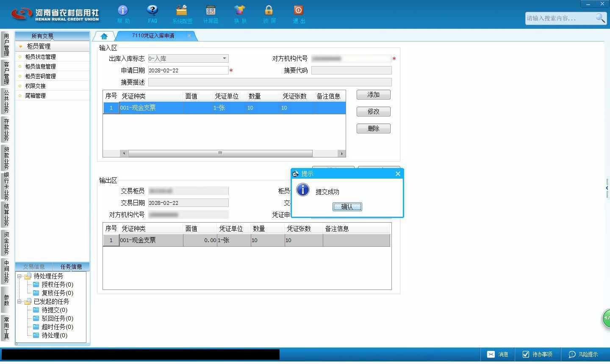This screenshot has width=610, height=364.
Task: Close the 提示 dialog with X
Action: (x=398, y=174)
